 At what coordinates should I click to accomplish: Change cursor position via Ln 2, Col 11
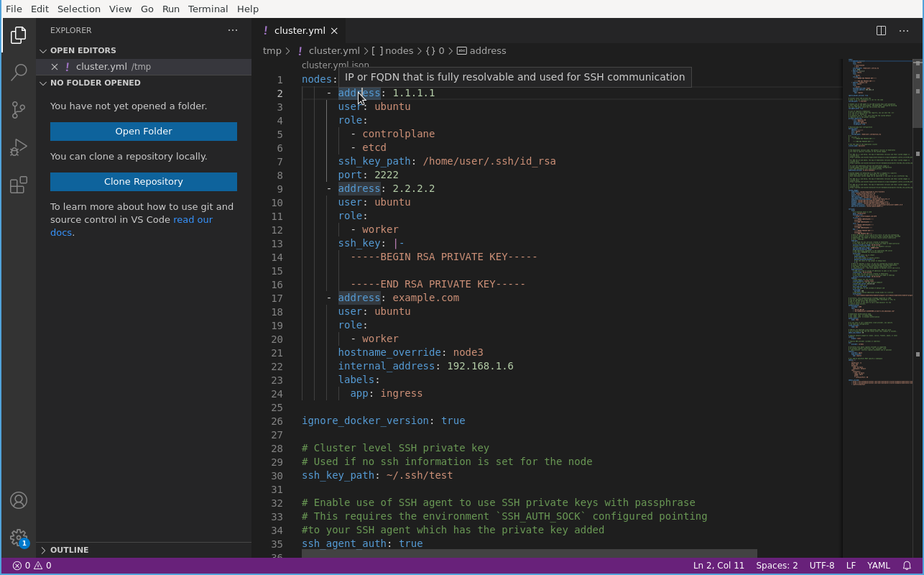[719, 566]
